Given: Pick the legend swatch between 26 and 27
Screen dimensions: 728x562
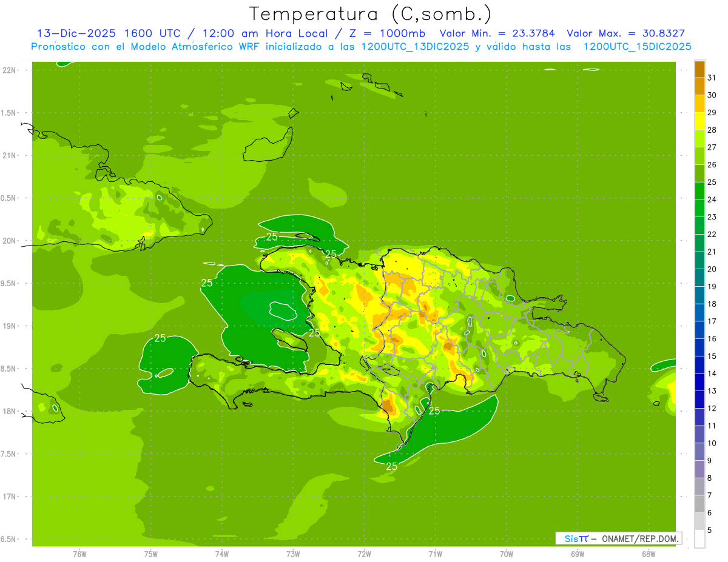Looking at the screenshot, I should pyautogui.click(x=699, y=156).
